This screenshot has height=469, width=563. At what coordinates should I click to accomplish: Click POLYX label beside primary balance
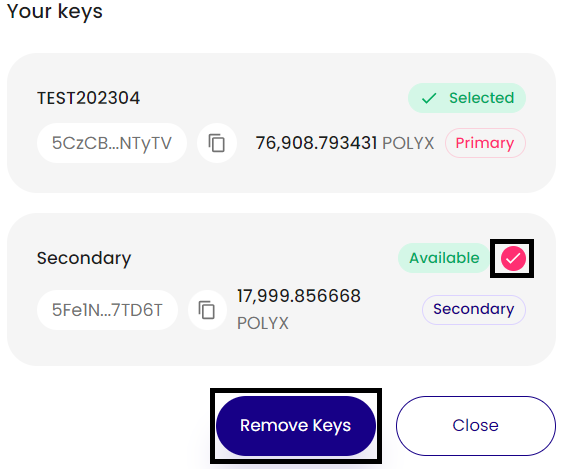(x=408, y=143)
